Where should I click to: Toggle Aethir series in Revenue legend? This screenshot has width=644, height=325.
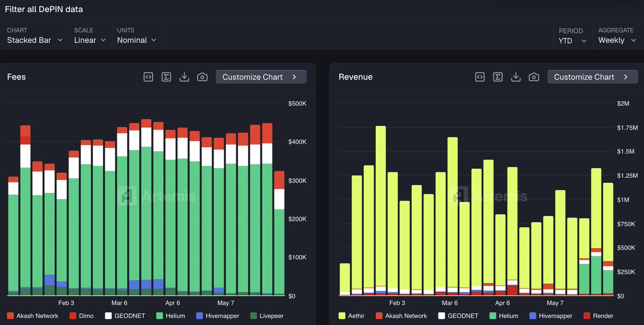click(352, 316)
